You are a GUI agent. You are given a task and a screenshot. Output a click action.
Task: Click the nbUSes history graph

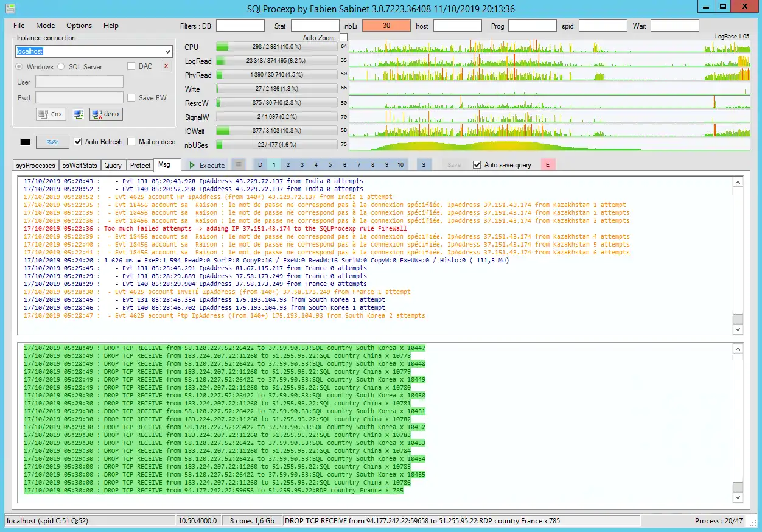550,144
